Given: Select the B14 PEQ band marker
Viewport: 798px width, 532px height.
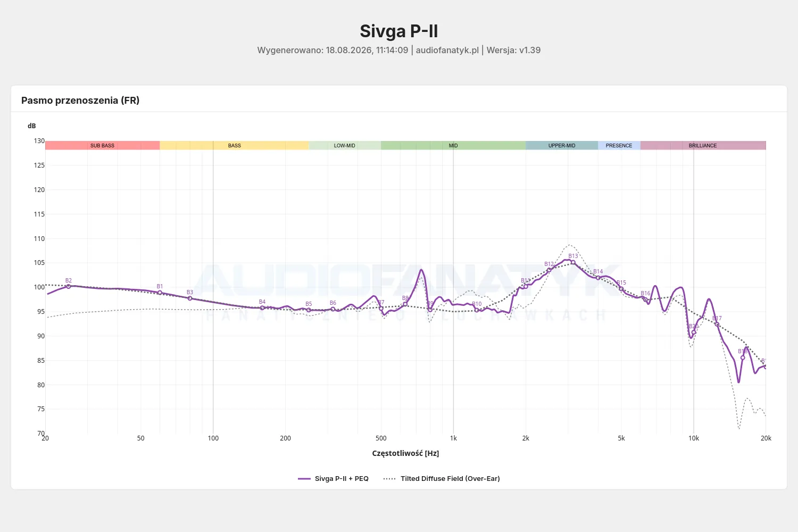Looking at the screenshot, I should click(598, 278).
